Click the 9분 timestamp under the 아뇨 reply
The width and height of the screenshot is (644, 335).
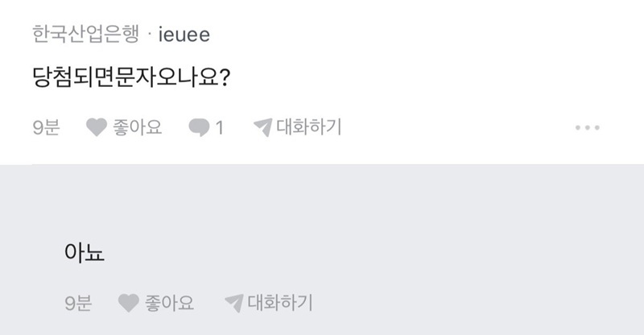77,304
